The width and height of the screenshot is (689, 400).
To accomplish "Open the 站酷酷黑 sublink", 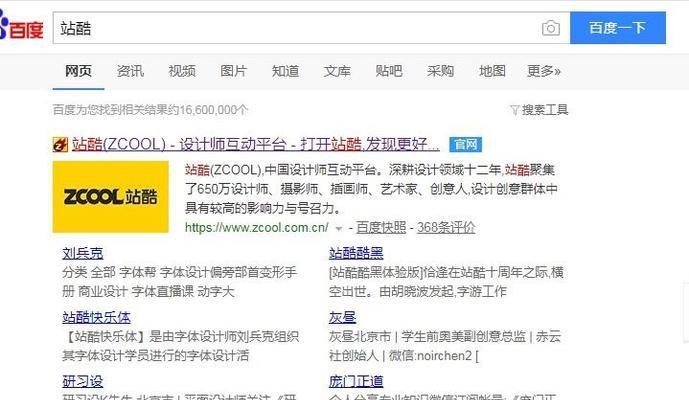I will coord(356,253).
